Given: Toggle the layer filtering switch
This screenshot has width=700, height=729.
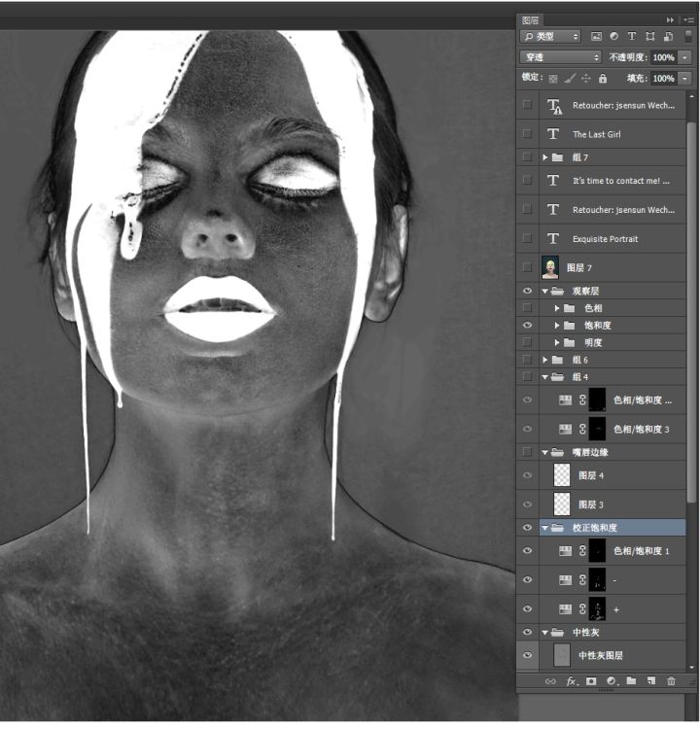Looking at the screenshot, I should pos(688,36).
